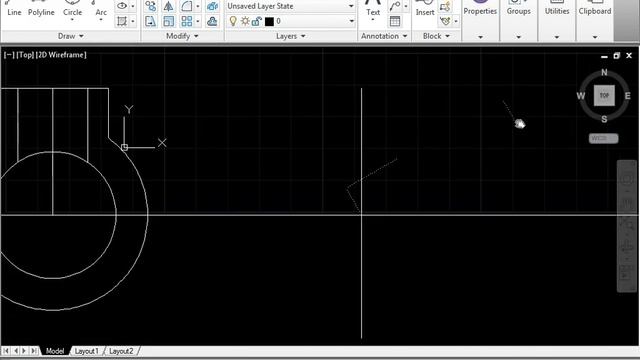Click the S compass direction on ViewCube
Image resolution: width=640 pixels, height=360 pixels.
(604, 119)
